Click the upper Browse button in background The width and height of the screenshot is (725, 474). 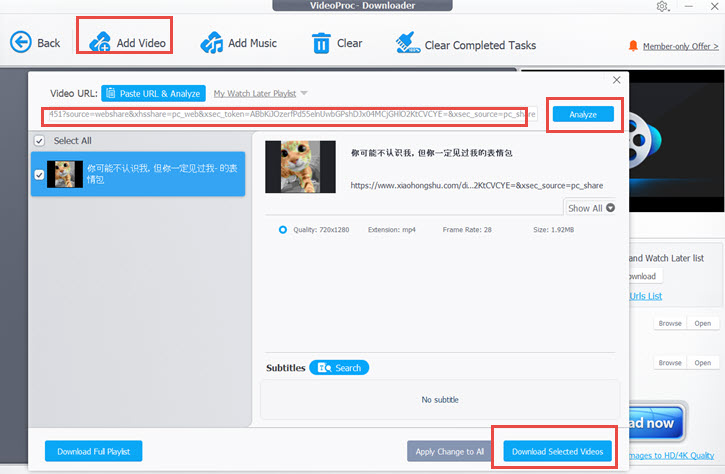[670, 323]
